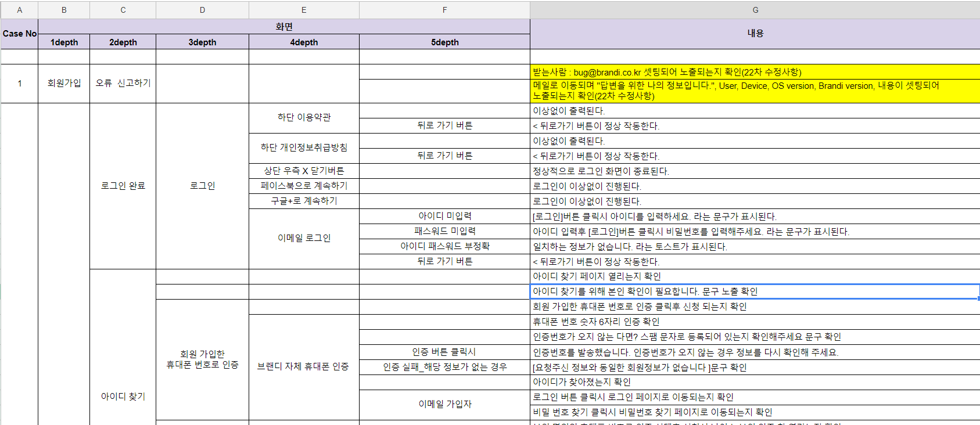Viewport: 980px width, 425px height.
Task: Select the '아이디 미입력' cell
Action: pos(444,216)
